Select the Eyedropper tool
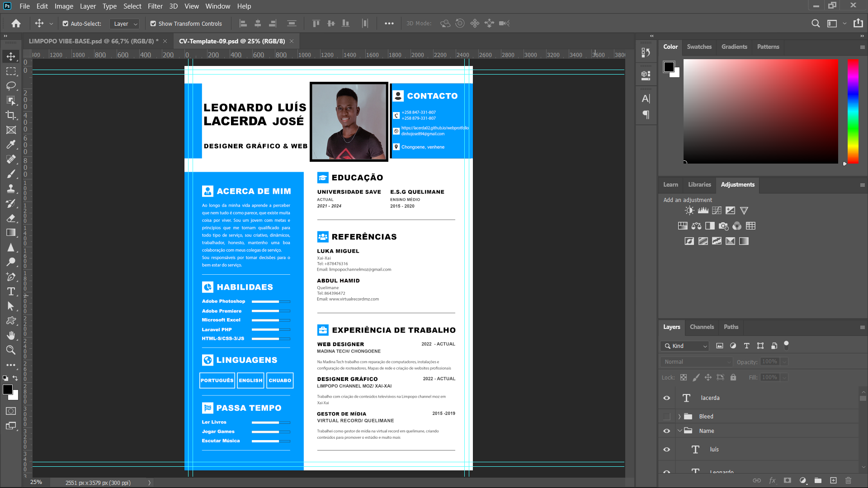This screenshot has height=488, width=868. pos(11,145)
